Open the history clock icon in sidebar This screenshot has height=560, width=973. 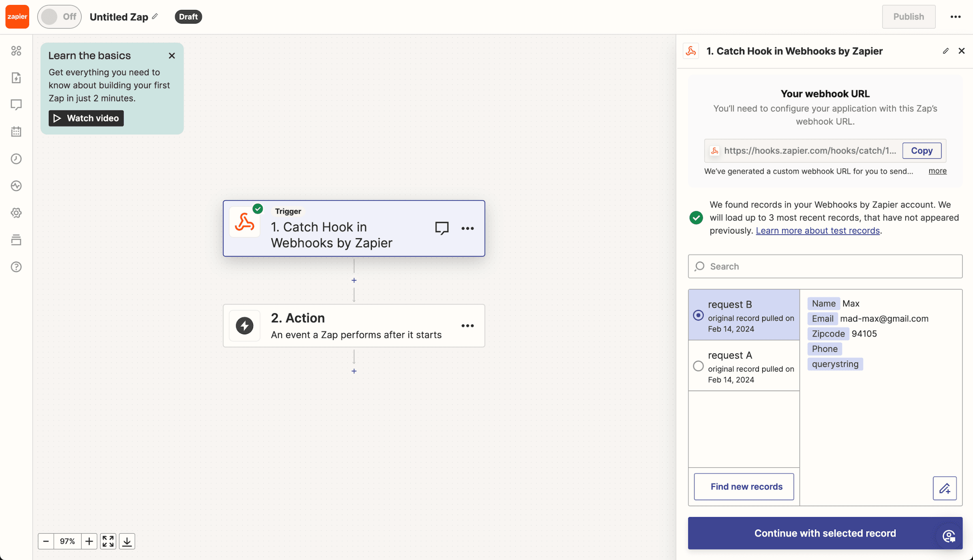[16, 159]
